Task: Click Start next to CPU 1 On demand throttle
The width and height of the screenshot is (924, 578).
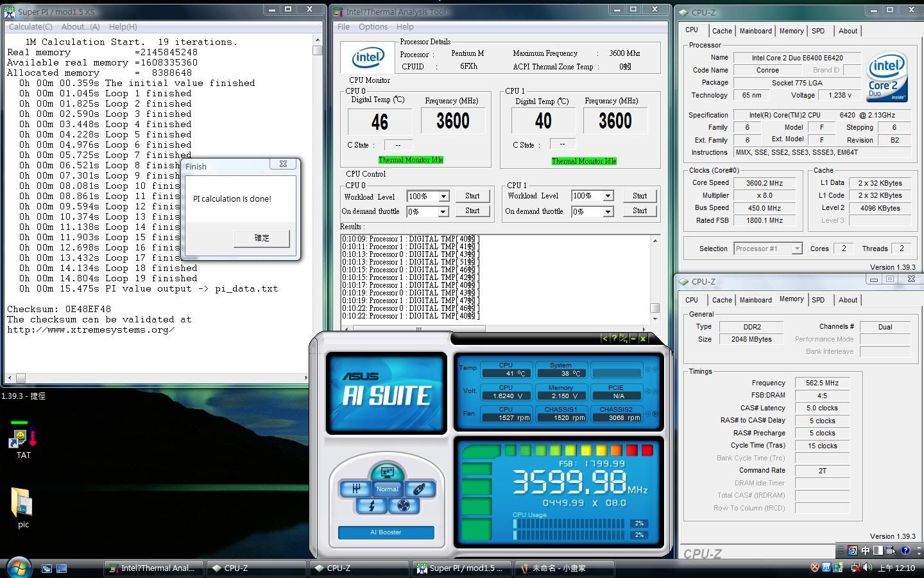Action: tap(640, 211)
